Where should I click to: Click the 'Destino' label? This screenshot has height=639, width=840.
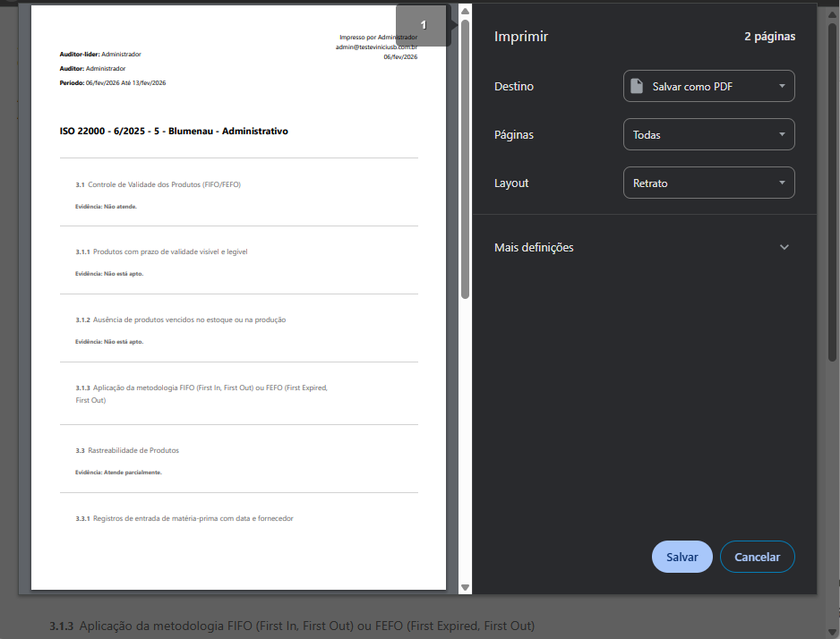514,86
